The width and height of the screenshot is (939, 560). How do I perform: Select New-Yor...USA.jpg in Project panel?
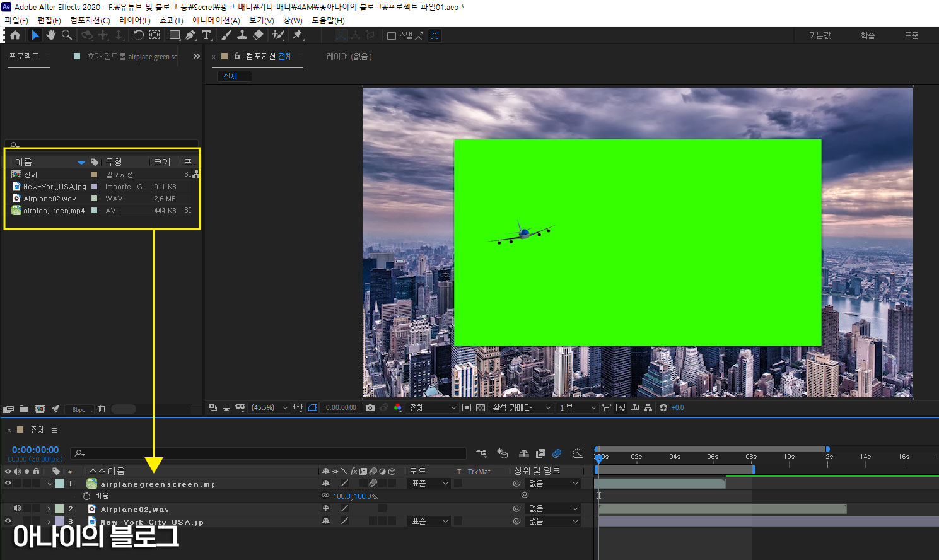click(x=54, y=187)
